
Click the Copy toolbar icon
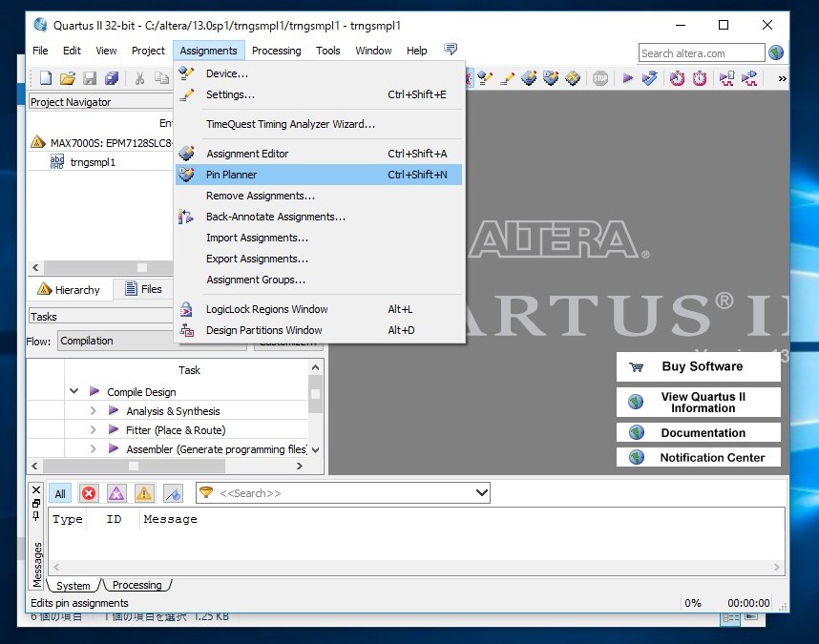click(161, 78)
